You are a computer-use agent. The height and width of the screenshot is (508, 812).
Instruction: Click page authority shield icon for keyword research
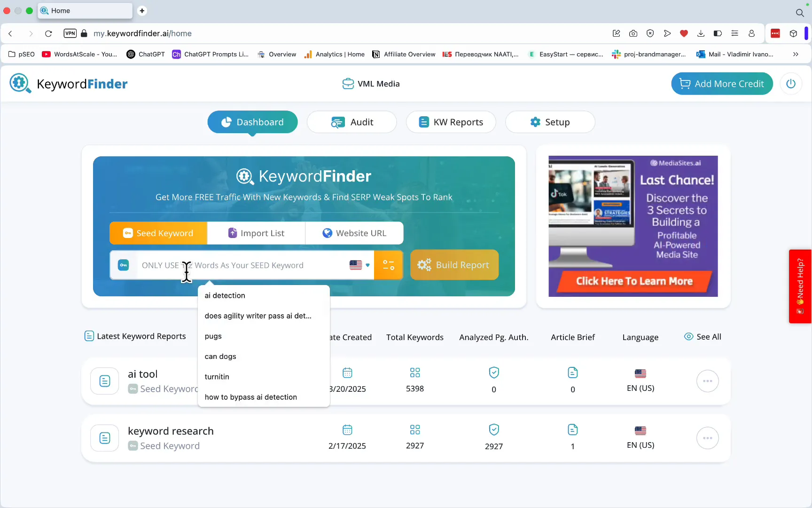tap(494, 429)
